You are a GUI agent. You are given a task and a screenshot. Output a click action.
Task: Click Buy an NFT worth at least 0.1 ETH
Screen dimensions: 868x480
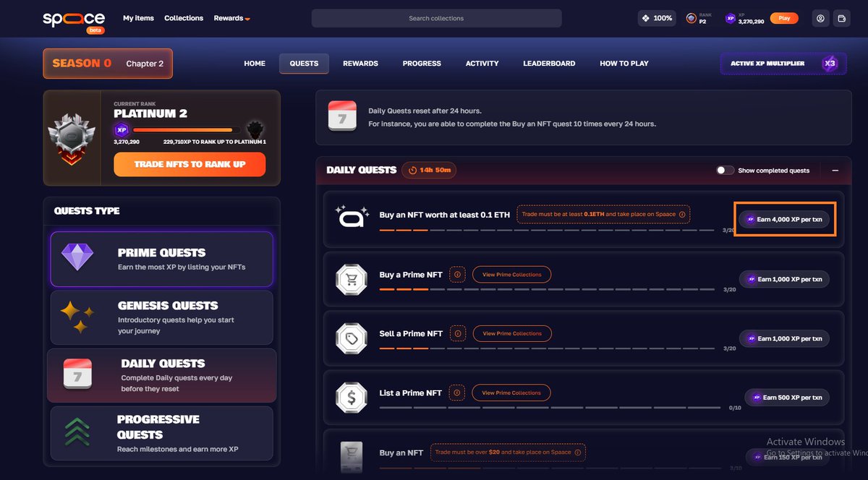tap(445, 215)
